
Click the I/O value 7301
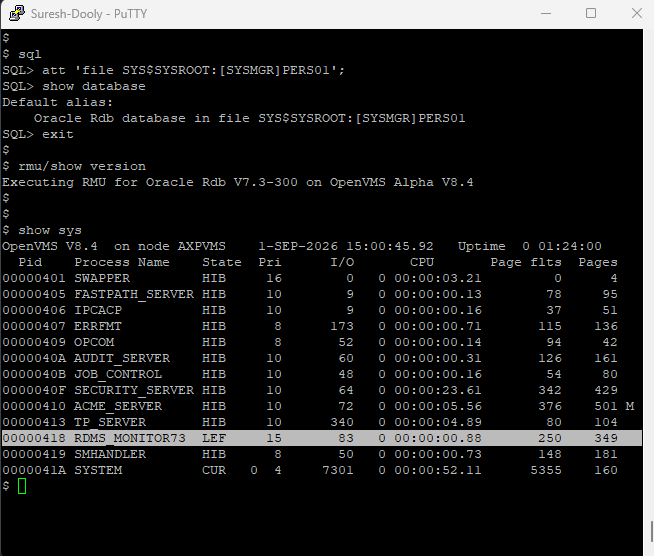click(338, 470)
